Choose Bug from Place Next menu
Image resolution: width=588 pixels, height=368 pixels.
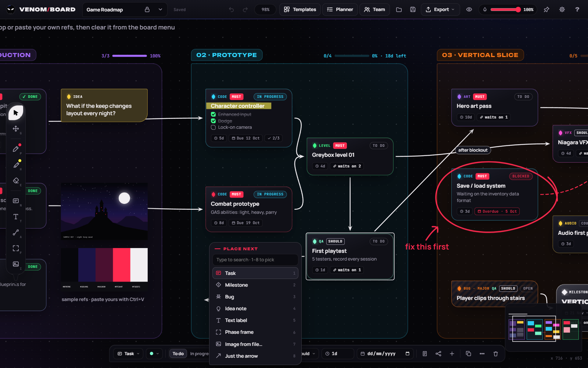(x=255, y=297)
